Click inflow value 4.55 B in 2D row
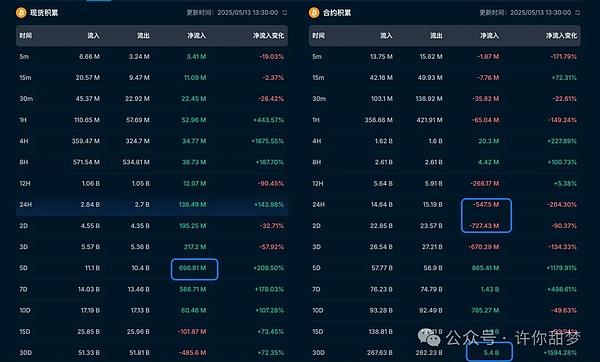The height and width of the screenshot is (362, 600). click(x=90, y=226)
